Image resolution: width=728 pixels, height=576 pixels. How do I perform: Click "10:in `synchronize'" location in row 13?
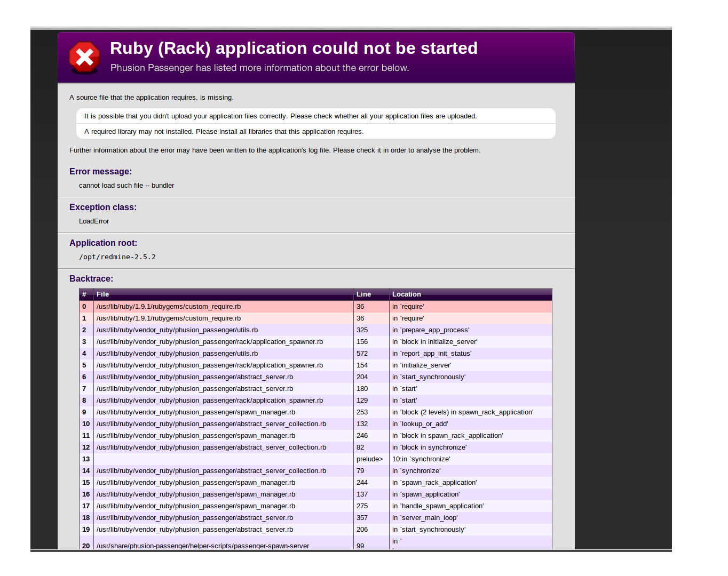tap(421, 459)
